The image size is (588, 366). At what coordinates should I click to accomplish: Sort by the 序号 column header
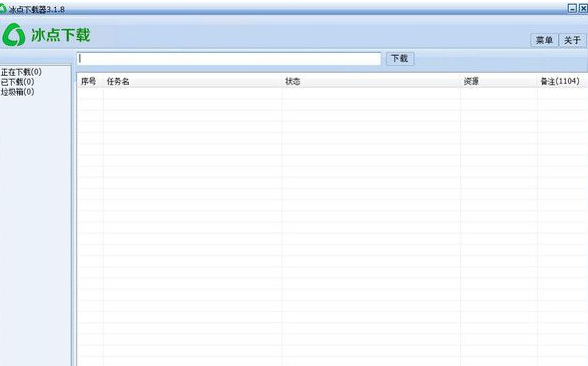(x=90, y=81)
